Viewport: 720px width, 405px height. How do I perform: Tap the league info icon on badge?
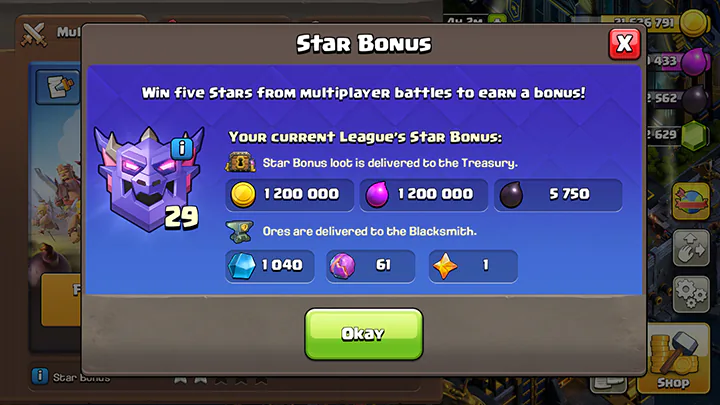(182, 149)
